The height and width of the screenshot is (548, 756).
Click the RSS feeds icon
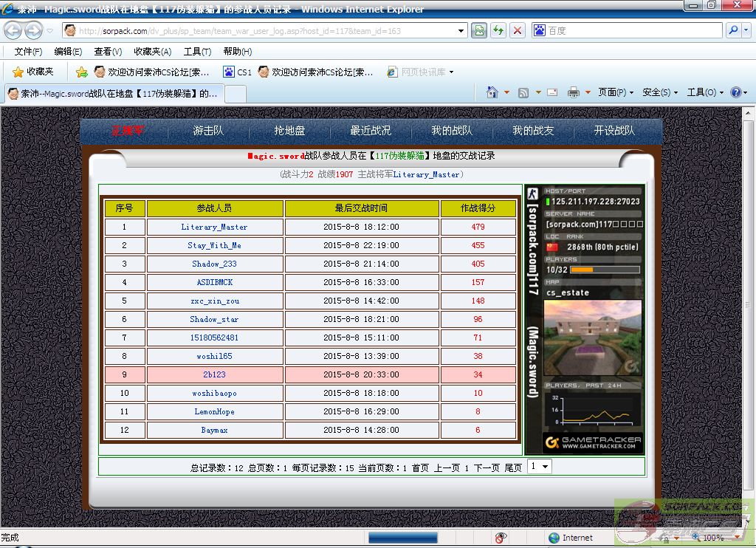pyautogui.click(x=523, y=92)
